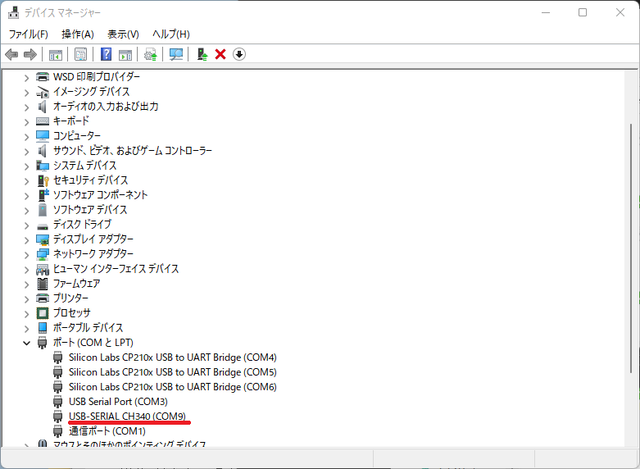640x469 pixels.
Task: Click the Forward arrow toolbar icon
Action: click(x=30, y=54)
